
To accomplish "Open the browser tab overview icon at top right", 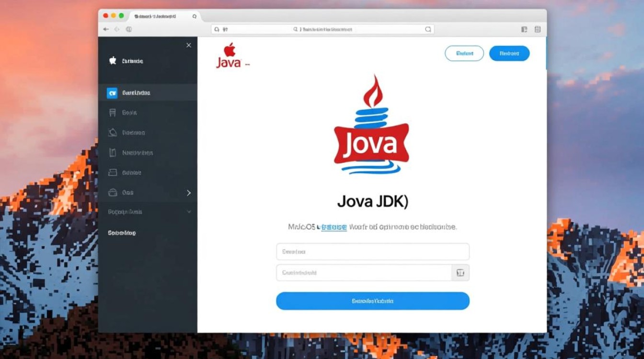I will (538, 29).
